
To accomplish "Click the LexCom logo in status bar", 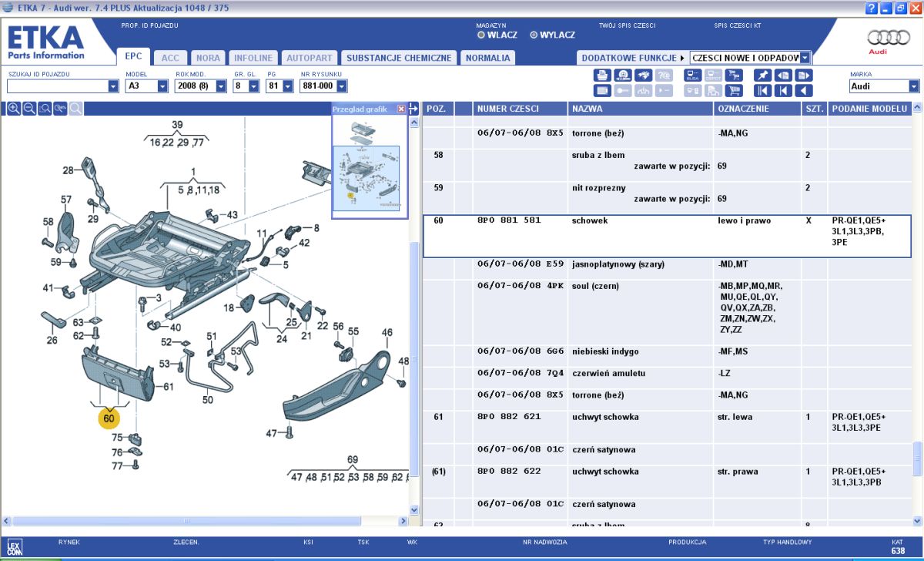I will click(15, 546).
